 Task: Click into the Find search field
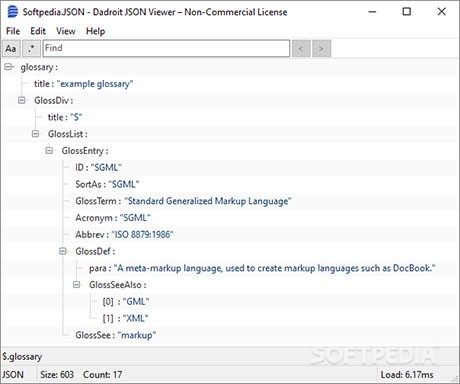click(166, 48)
